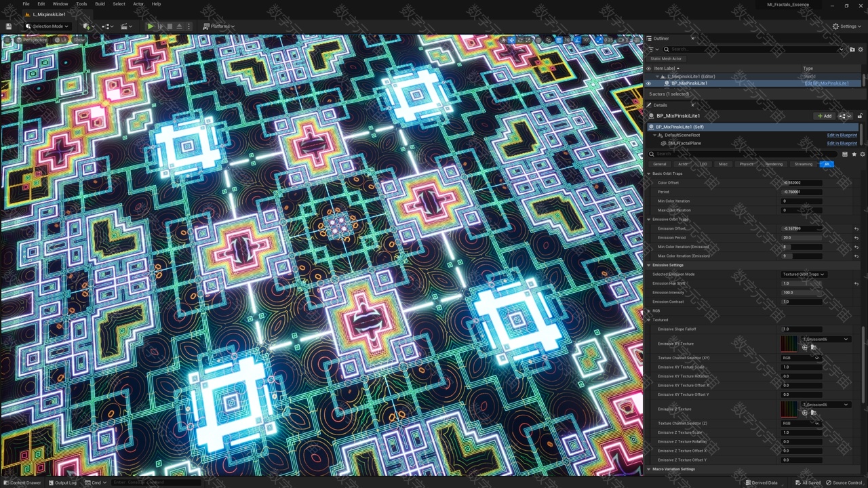Image resolution: width=868 pixels, height=488 pixels.
Task: Click Edit BP_MixPinskiLite1 link in Outliner
Action: click(x=827, y=83)
